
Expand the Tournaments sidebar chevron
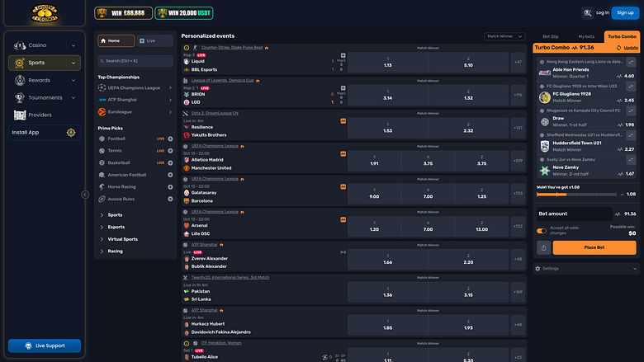73,98
